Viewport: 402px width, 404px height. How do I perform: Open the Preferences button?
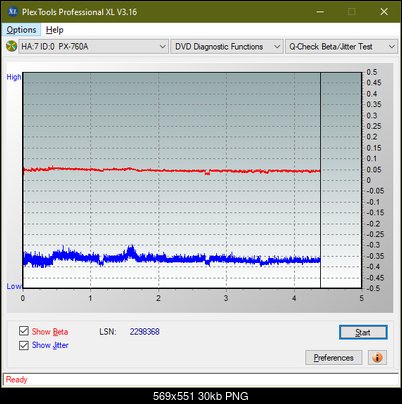point(334,358)
